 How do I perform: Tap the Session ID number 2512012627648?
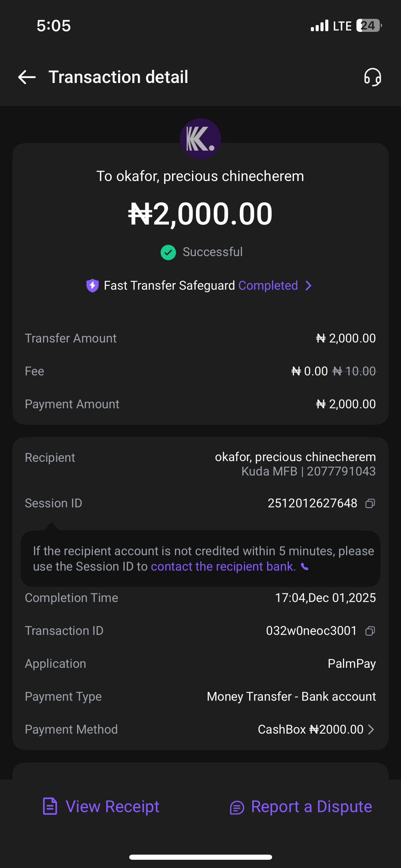pyautogui.click(x=312, y=503)
